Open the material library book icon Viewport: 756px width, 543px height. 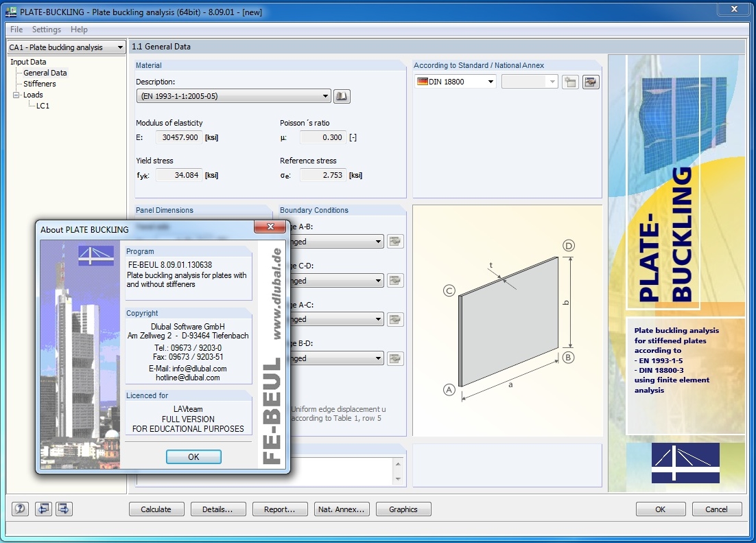[342, 96]
